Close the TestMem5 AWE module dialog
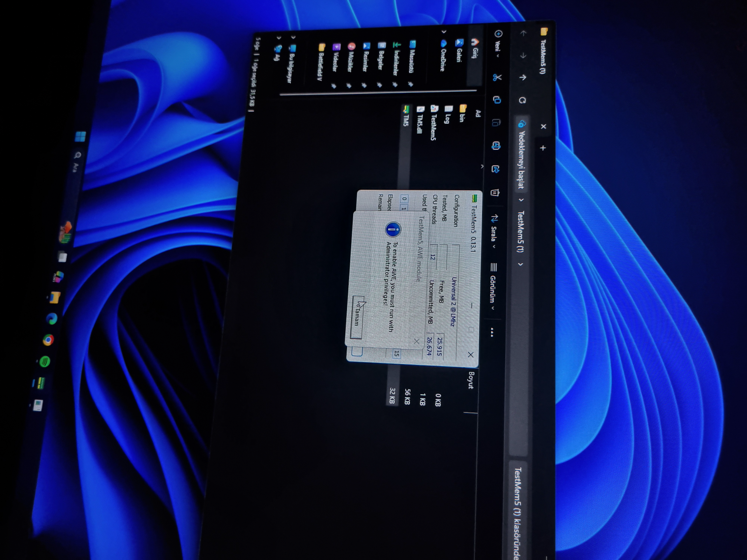 pos(417,341)
